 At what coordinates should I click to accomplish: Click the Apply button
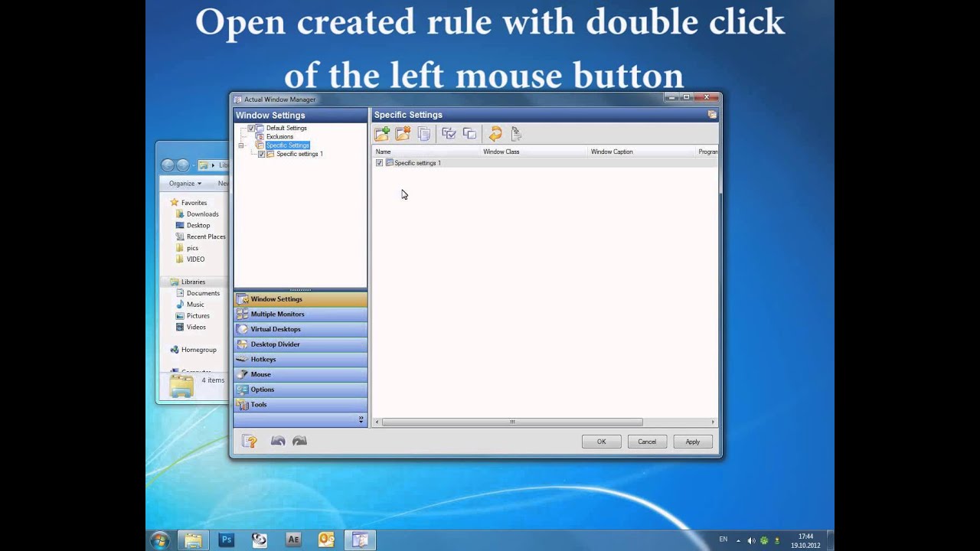tap(693, 442)
